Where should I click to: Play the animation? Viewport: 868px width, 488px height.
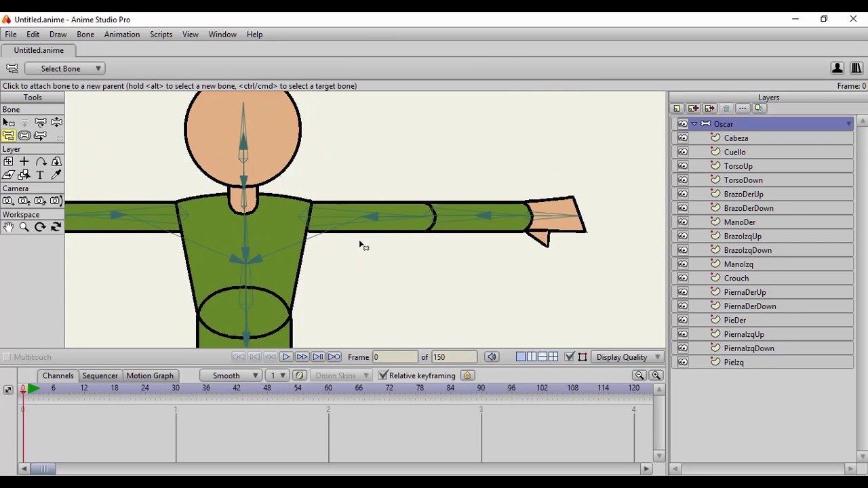pyautogui.click(x=285, y=357)
